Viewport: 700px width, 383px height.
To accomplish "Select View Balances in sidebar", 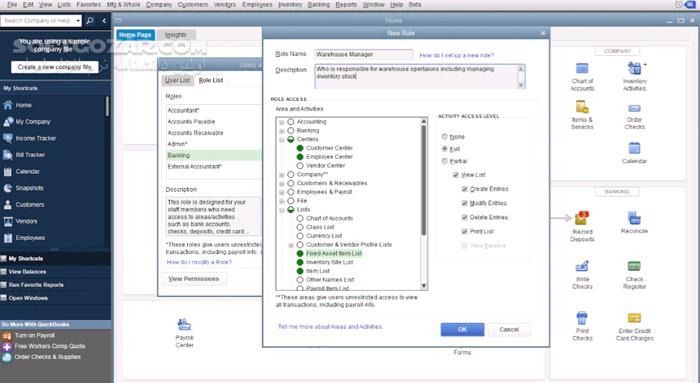I will [27, 272].
